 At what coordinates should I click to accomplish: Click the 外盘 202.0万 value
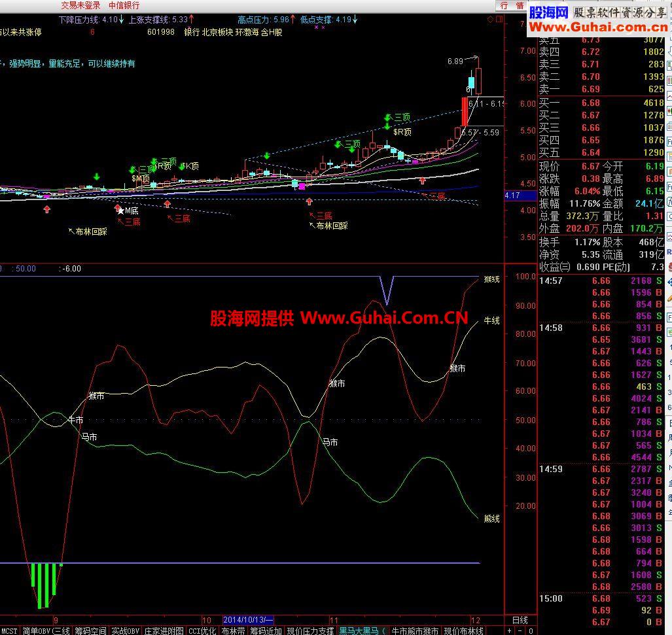click(x=582, y=229)
